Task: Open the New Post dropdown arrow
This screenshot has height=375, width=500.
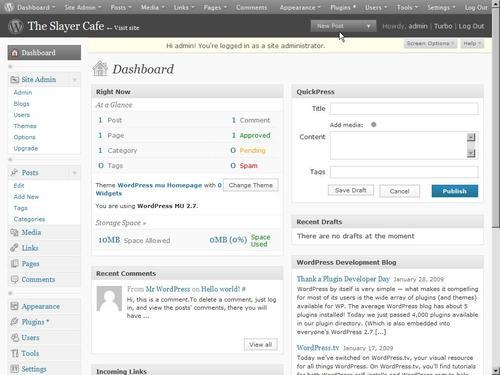Action: tap(368, 26)
